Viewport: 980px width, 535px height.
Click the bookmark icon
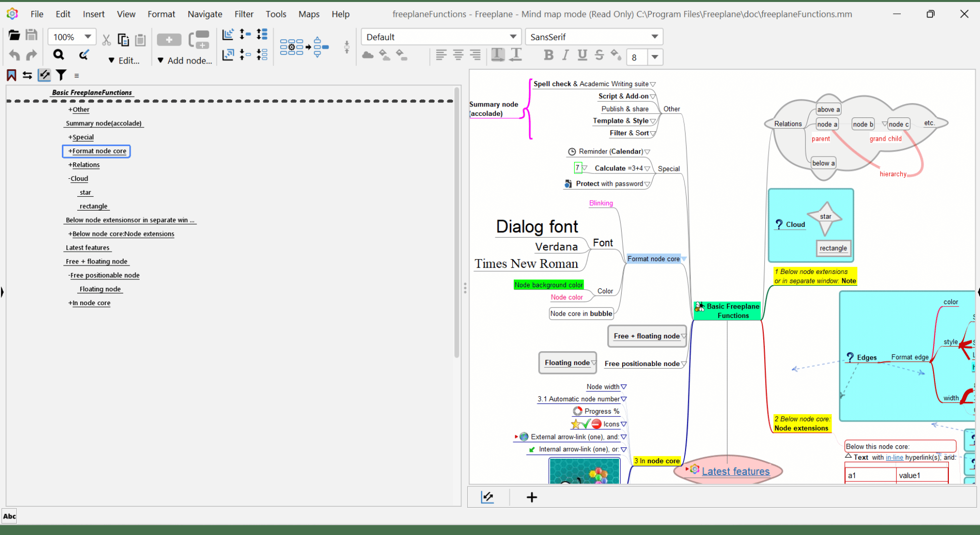point(11,75)
